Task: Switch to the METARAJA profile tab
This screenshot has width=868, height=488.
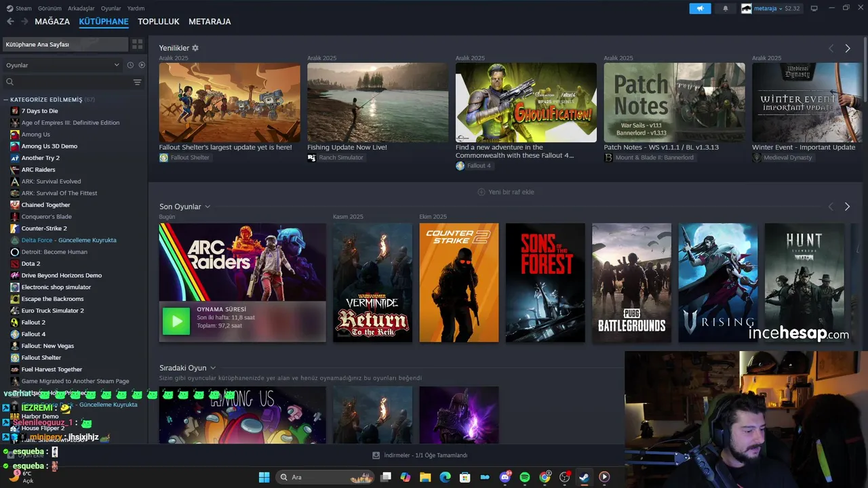Action: pyautogui.click(x=210, y=22)
